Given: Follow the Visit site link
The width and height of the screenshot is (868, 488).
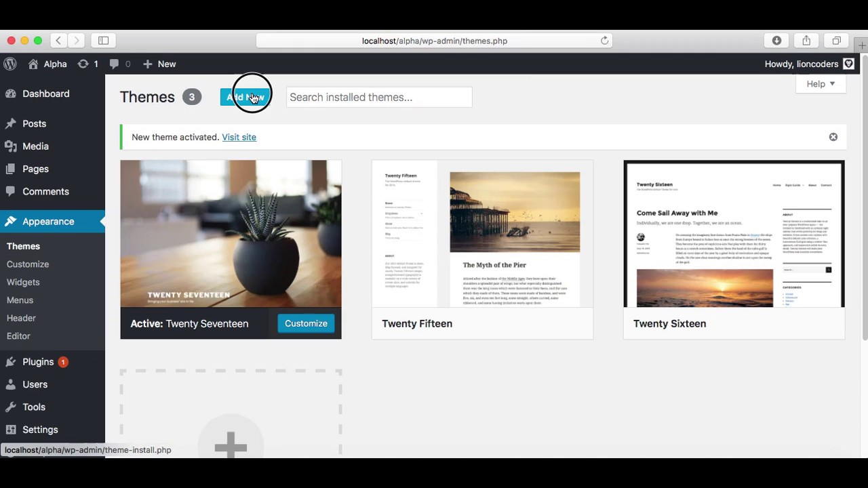Looking at the screenshot, I should pos(239,137).
